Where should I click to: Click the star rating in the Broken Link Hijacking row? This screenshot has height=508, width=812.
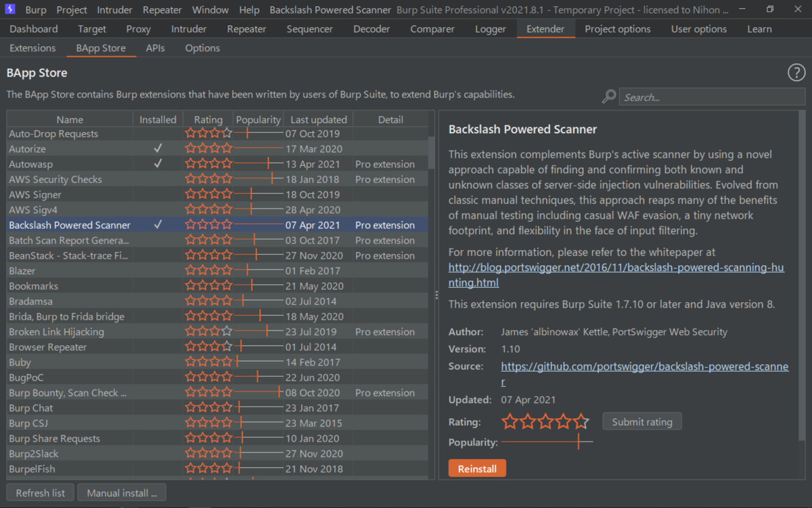click(208, 331)
